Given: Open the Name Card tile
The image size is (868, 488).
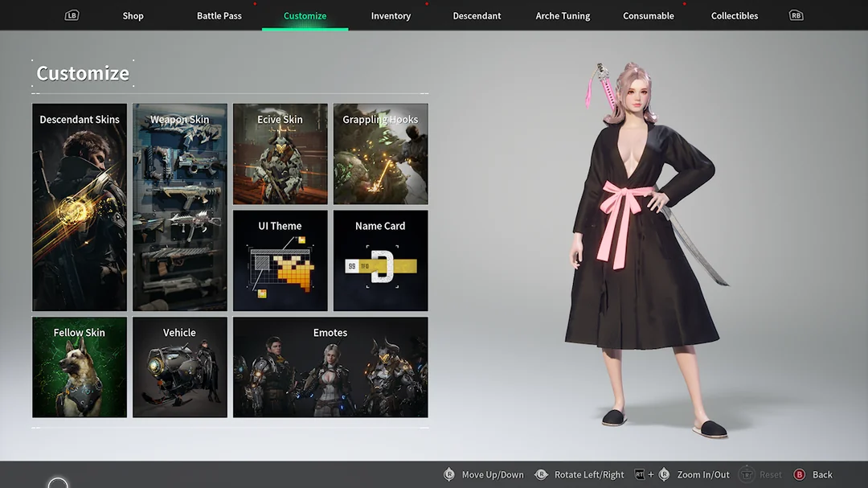Looking at the screenshot, I should [380, 260].
